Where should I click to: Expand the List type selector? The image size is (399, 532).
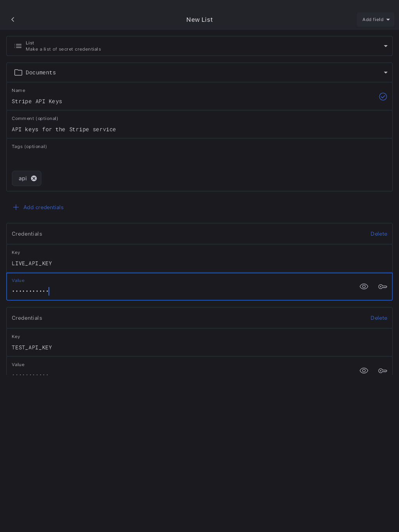[385, 46]
